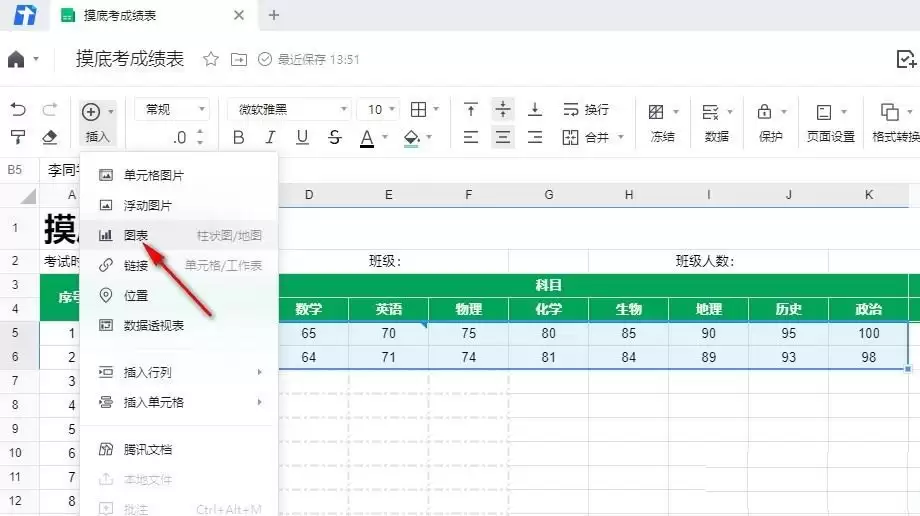The height and width of the screenshot is (516, 920).
Task: Open a new tab with plus button
Action: (274, 15)
